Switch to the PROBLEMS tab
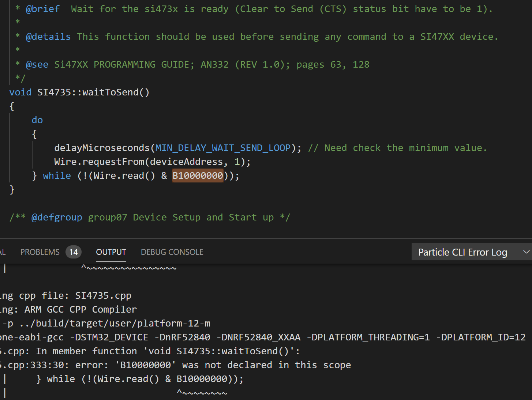532x400 pixels. [x=40, y=252]
